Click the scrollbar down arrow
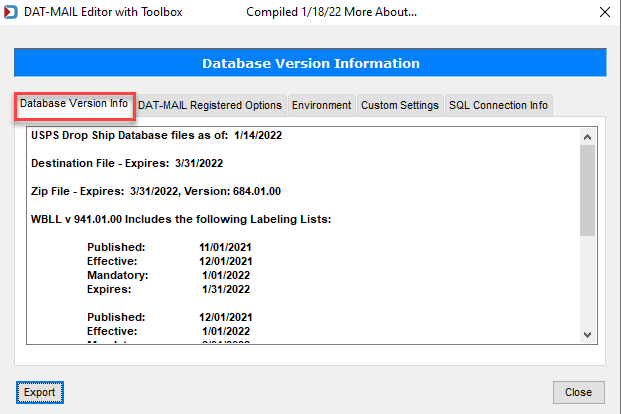Screen dimensions: 621x414 click(x=587, y=335)
